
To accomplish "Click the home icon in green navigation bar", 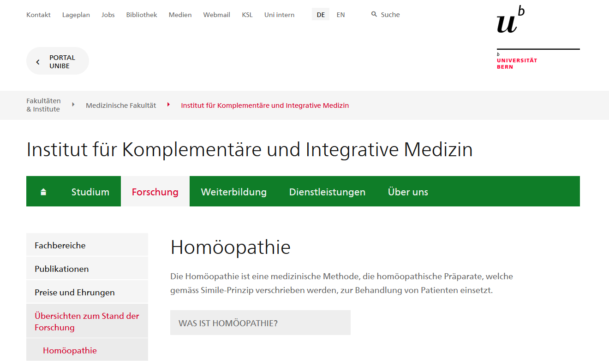I will (x=43, y=192).
